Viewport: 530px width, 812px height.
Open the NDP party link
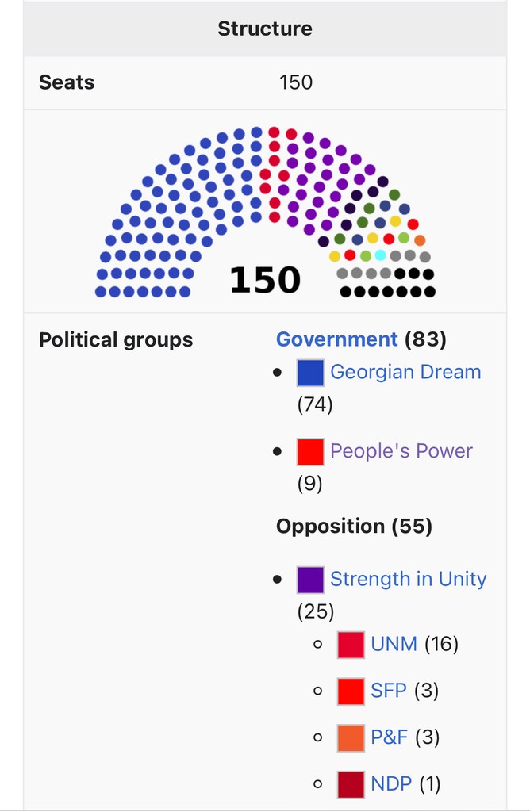(391, 784)
